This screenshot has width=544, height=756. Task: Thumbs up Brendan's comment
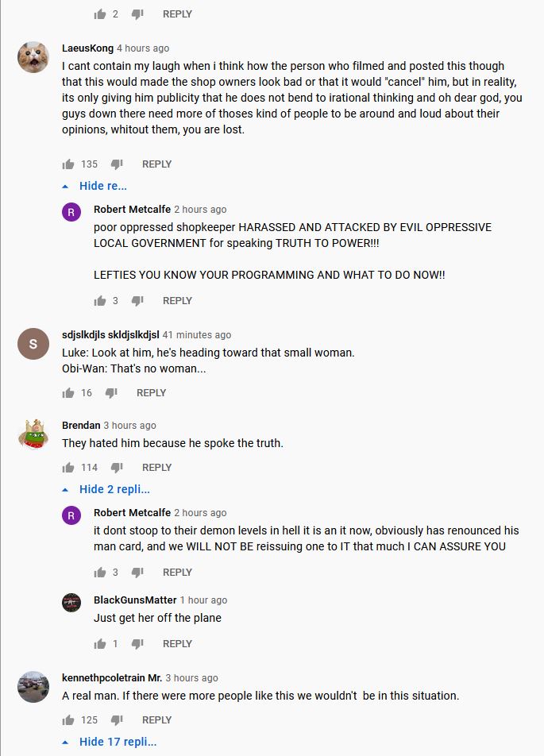68,468
